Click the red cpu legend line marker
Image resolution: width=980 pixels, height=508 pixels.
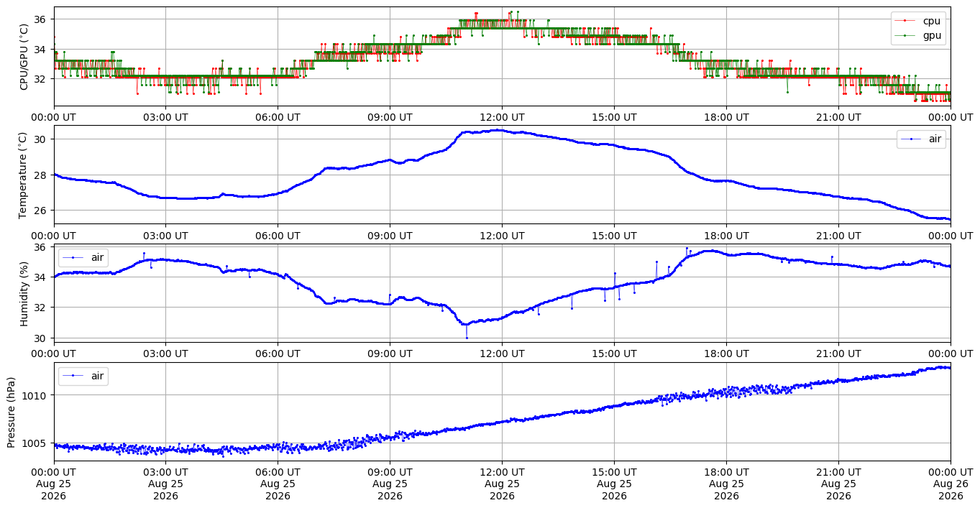[x=906, y=22]
